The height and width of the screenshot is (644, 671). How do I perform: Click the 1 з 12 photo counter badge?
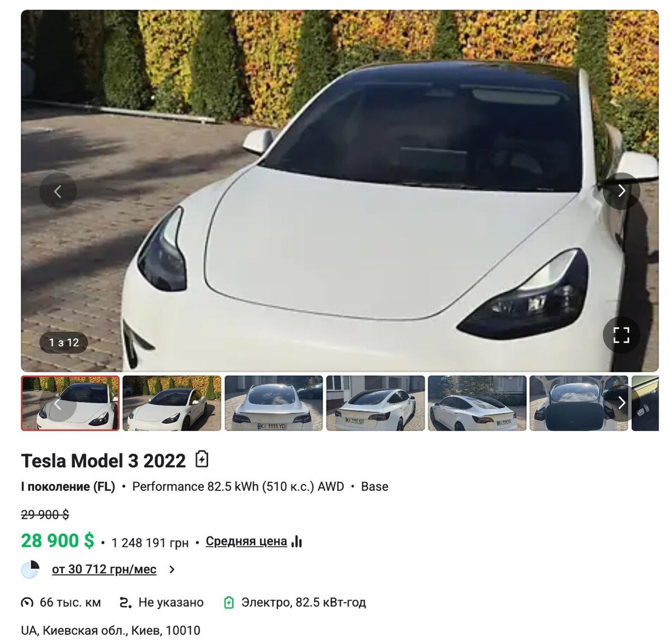tap(64, 343)
